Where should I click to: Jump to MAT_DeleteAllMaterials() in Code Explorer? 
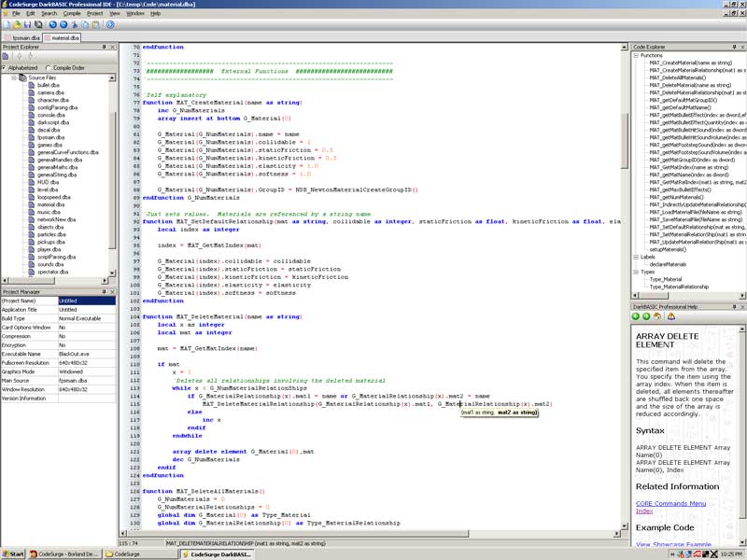coord(678,77)
